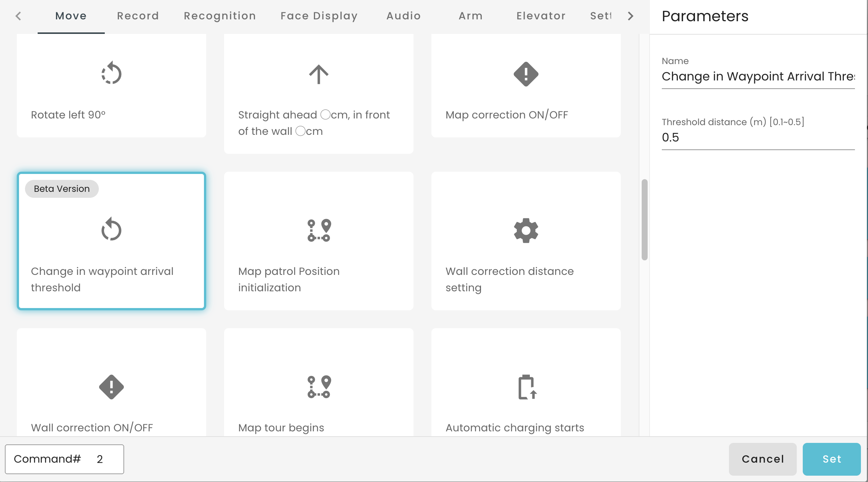868x482 pixels.
Task: Open the partially visible Settings tab
Action: tap(601, 16)
